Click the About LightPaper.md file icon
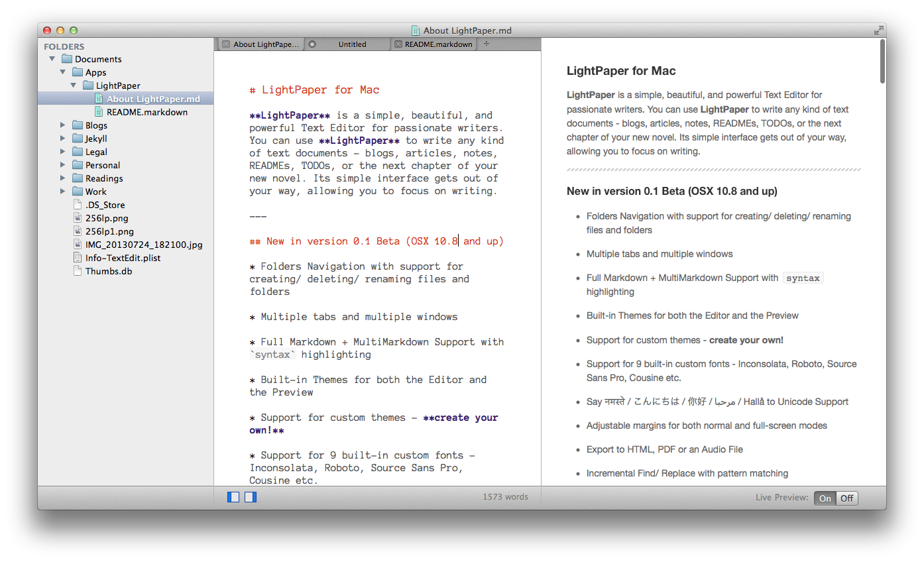Screen dimensions: 924x562 coord(99,99)
